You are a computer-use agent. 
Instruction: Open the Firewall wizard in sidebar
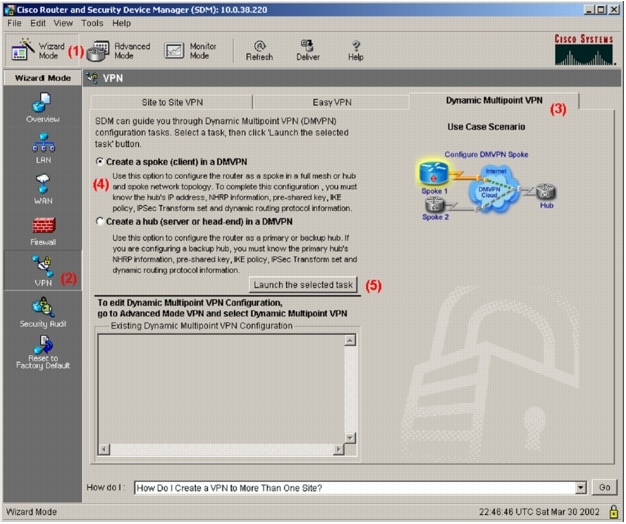pyautogui.click(x=43, y=231)
